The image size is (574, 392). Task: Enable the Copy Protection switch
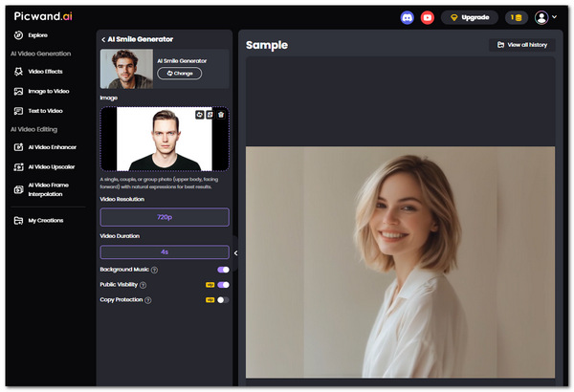tap(223, 300)
